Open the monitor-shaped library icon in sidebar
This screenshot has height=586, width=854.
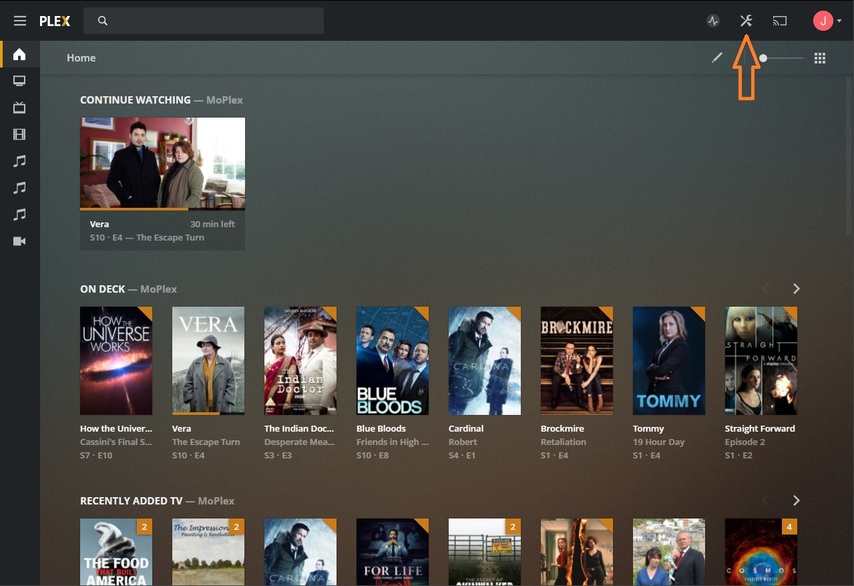point(20,81)
